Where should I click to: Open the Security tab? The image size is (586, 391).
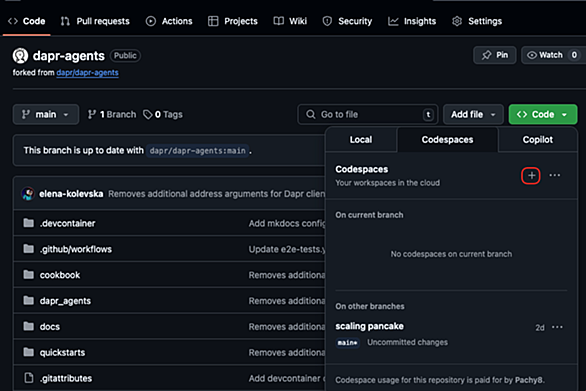(x=347, y=21)
